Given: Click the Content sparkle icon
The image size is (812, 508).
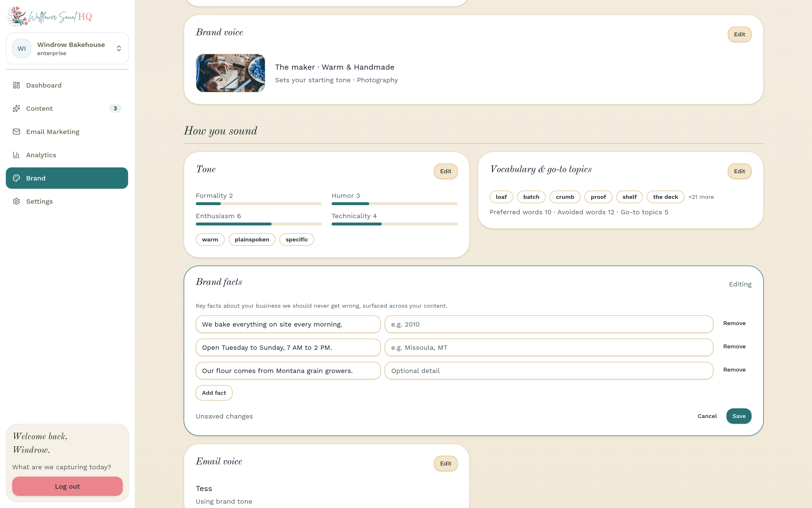Looking at the screenshot, I should click(16, 109).
